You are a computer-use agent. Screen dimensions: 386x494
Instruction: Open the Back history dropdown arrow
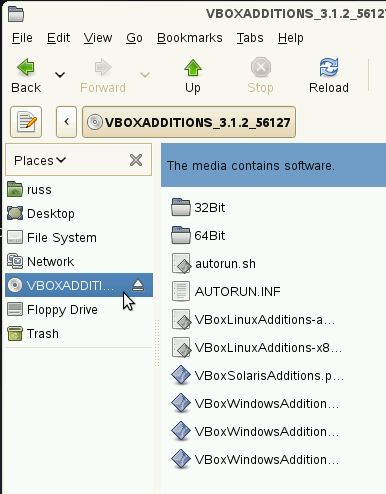pyautogui.click(x=60, y=75)
